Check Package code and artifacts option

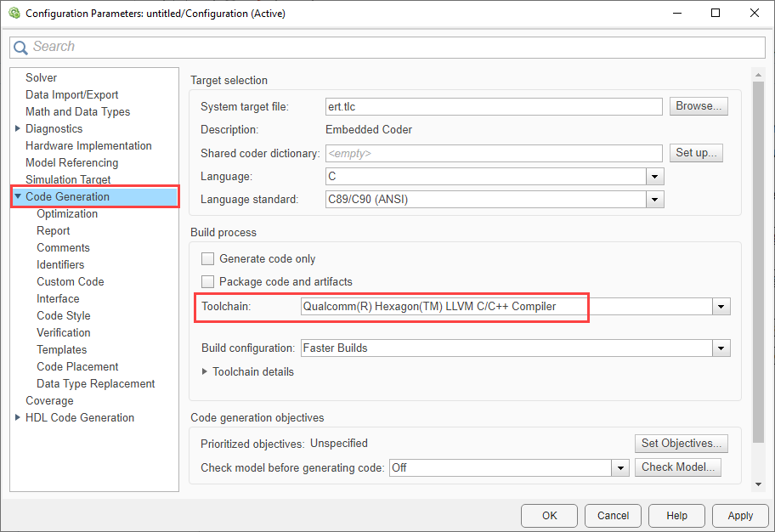click(x=208, y=281)
